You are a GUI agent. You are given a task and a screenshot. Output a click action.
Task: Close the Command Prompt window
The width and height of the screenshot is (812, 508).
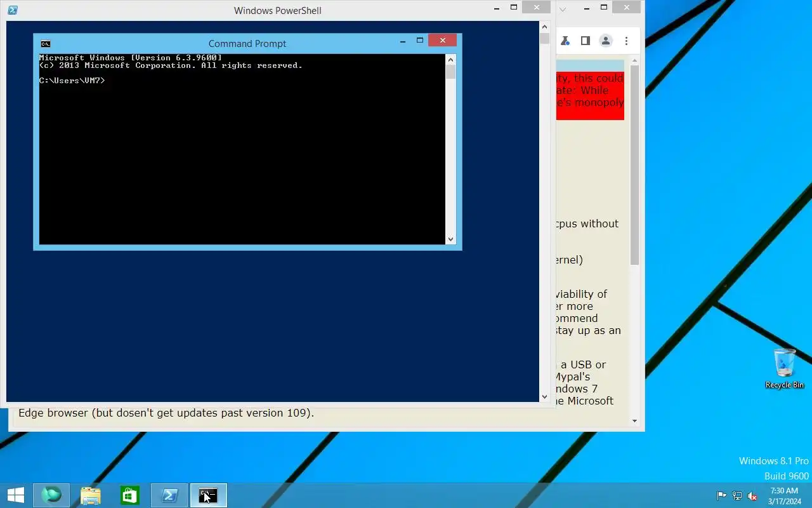[442, 41]
